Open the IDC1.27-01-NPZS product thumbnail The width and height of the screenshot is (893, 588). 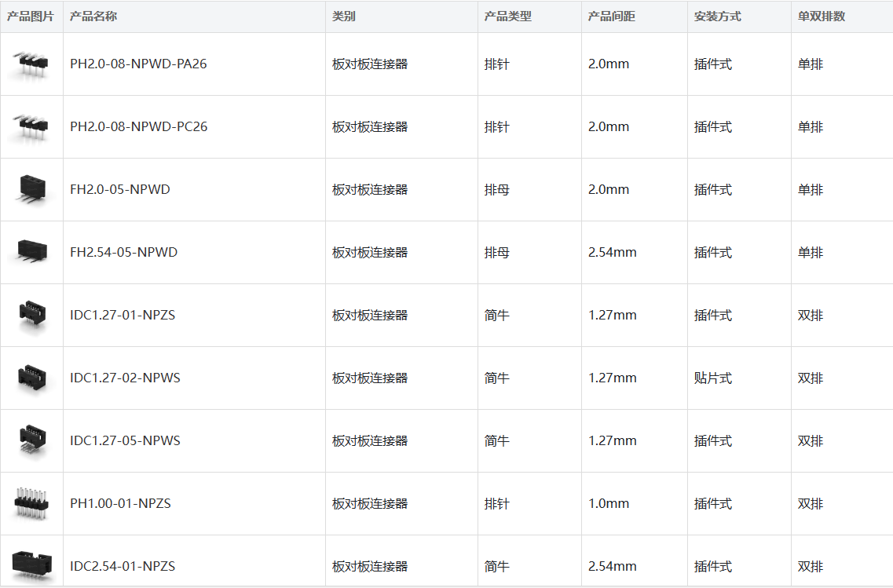pyautogui.click(x=31, y=315)
